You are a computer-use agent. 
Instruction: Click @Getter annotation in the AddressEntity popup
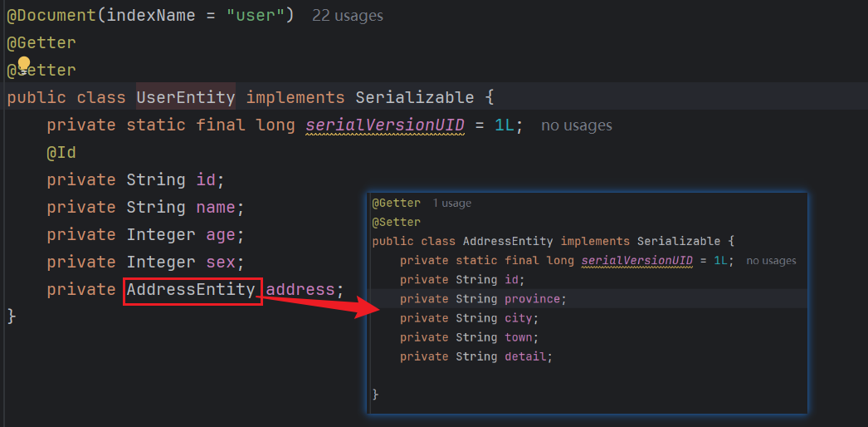point(397,204)
